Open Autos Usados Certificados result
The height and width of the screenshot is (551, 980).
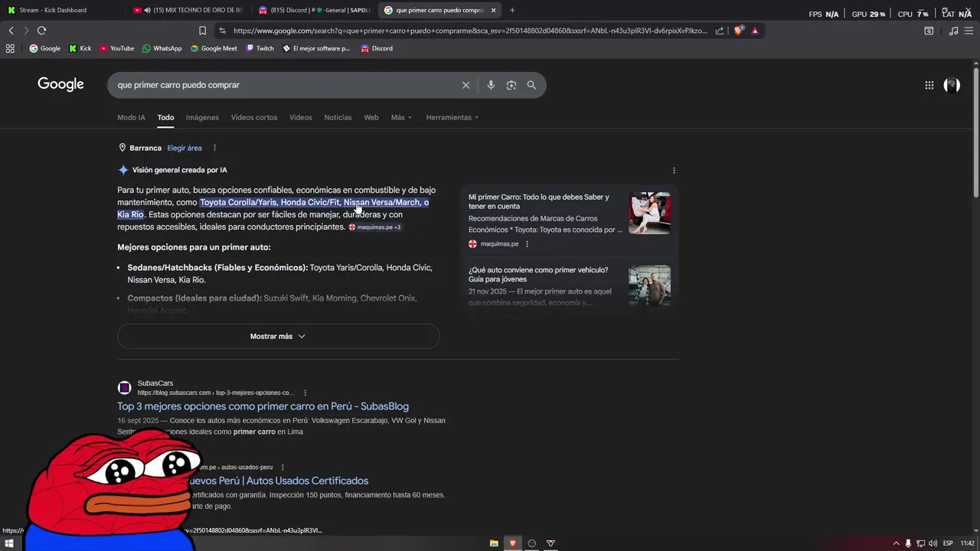pyautogui.click(x=280, y=481)
